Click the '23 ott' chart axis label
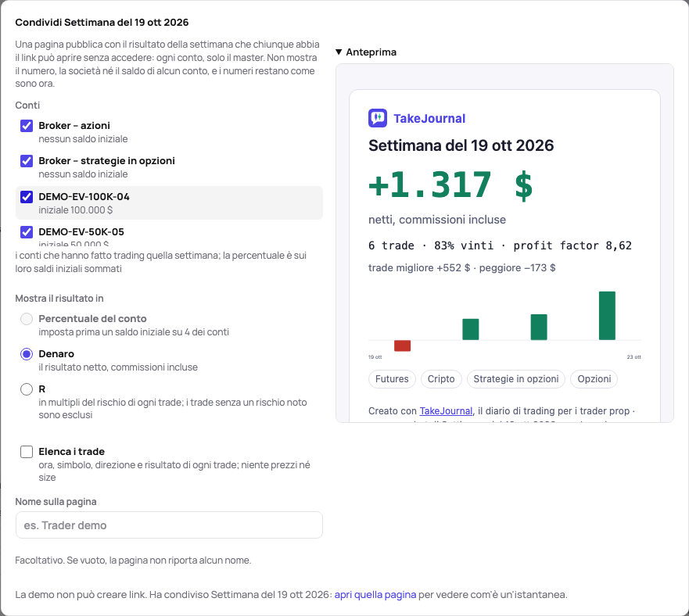Image resolution: width=689 pixels, height=616 pixels. pyautogui.click(x=634, y=357)
